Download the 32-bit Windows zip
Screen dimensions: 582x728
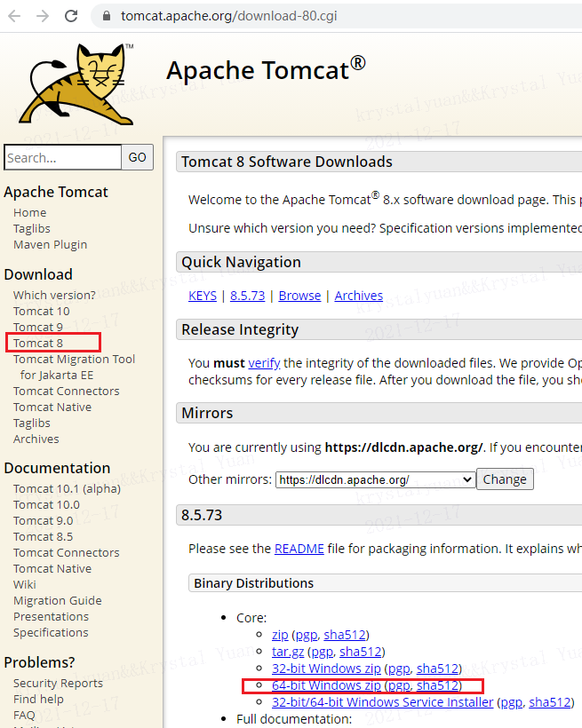tap(326, 669)
